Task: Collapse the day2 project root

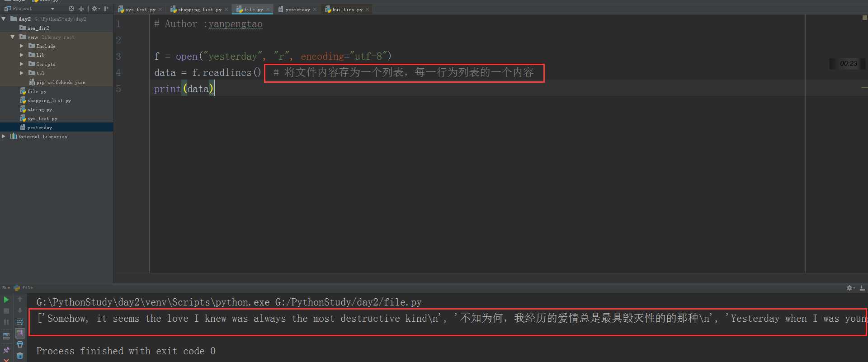Action: [4, 19]
